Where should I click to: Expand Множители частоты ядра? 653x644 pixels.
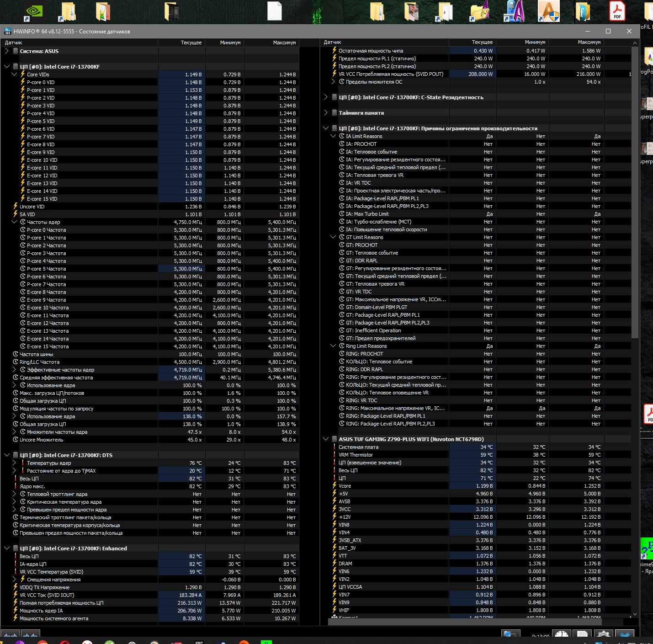tap(14, 432)
